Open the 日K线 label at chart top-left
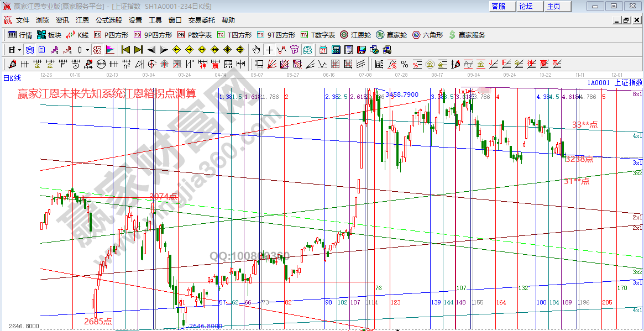Image resolution: width=644 pixels, height=331 pixels. pyautogui.click(x=12, y=78)
